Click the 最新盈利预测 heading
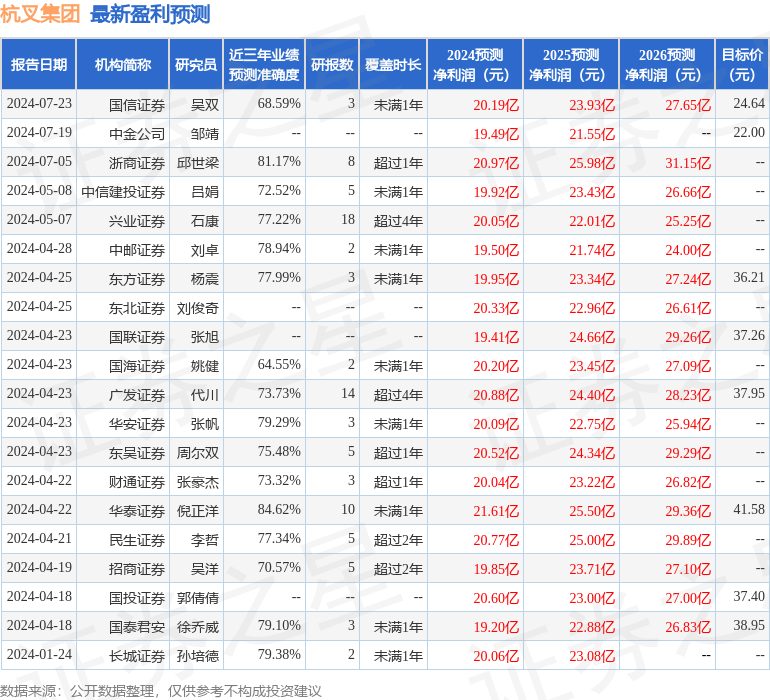 pyautogui.click(x=150, y=14)
